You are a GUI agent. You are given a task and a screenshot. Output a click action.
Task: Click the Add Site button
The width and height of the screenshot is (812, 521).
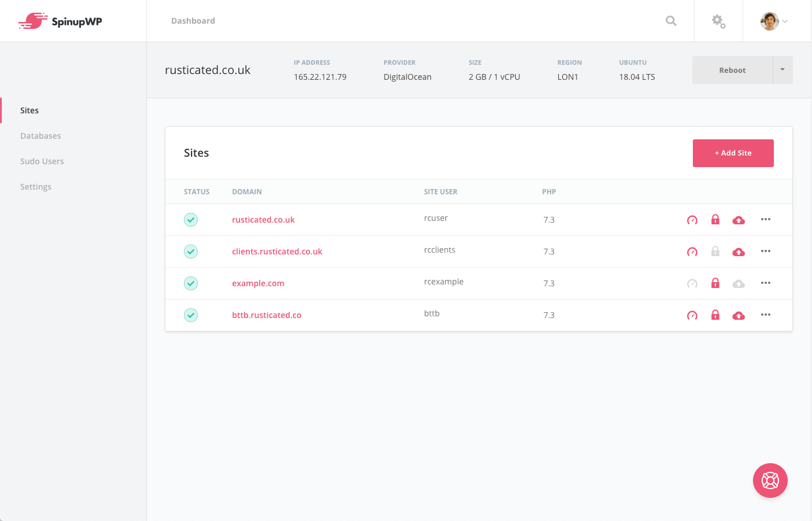pyautogui.click(x=733, y=153)
